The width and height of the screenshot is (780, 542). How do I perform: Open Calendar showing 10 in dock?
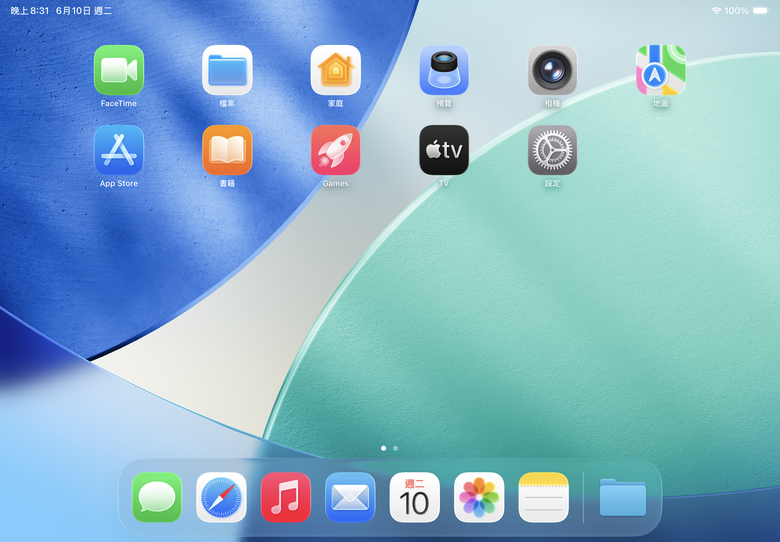coord(415,497)
